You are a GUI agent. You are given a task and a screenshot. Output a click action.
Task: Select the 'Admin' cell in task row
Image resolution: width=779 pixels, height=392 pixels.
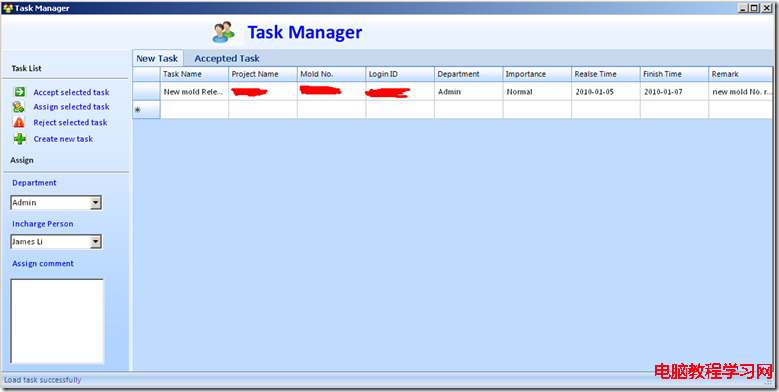(x=468, y=91)
